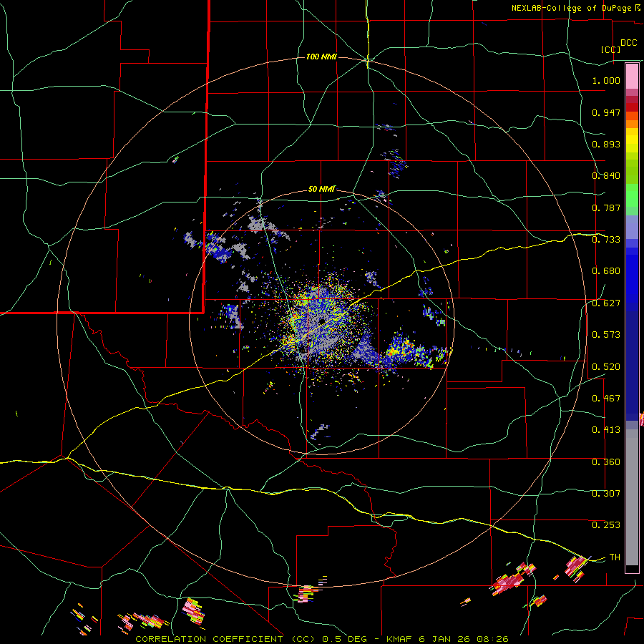Screen dimensions: 644x644
Task: Click the 0.840 scale value
Action: (x=606, y=176)
